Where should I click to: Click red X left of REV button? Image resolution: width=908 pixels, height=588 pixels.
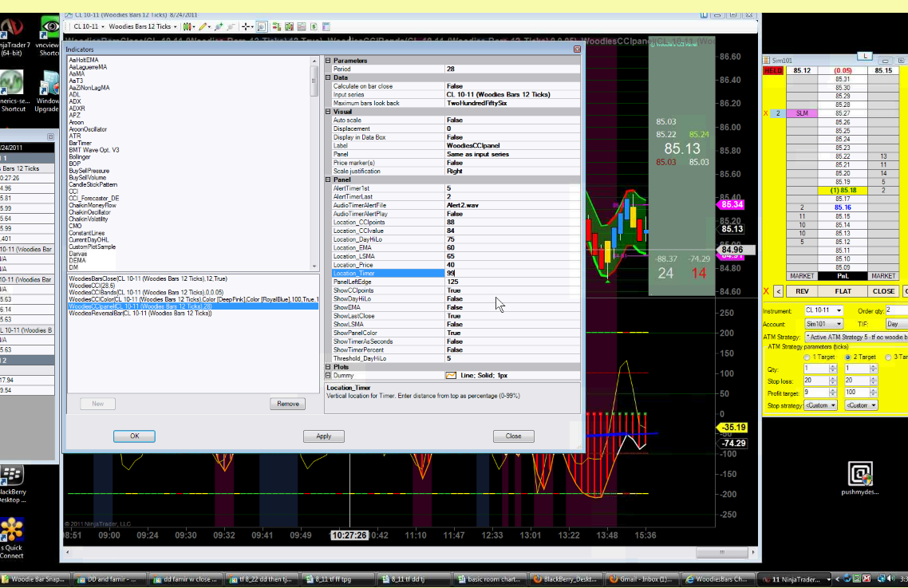tap(766, 291)
